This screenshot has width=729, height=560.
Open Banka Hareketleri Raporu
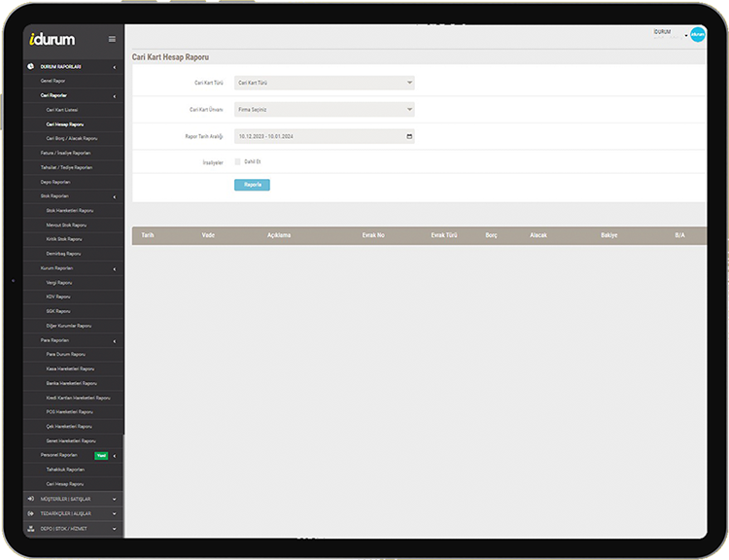[x=72, y=383]
